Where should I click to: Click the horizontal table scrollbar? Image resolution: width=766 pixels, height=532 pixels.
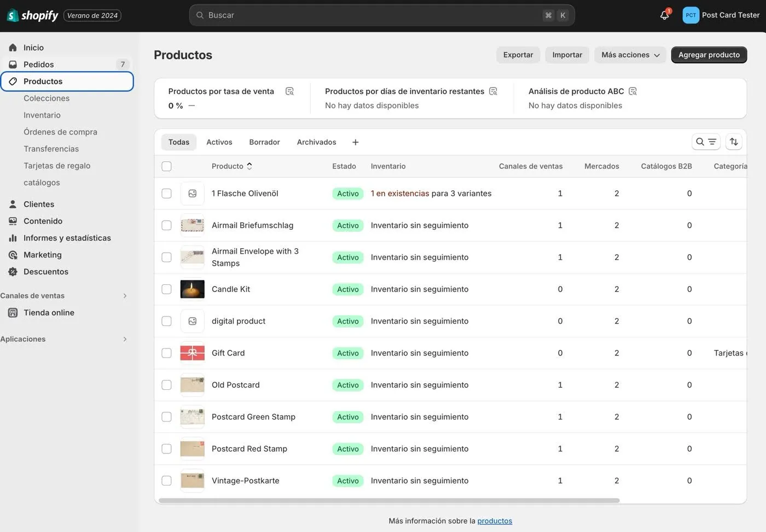pyautogui.click(x=388, y=500)
